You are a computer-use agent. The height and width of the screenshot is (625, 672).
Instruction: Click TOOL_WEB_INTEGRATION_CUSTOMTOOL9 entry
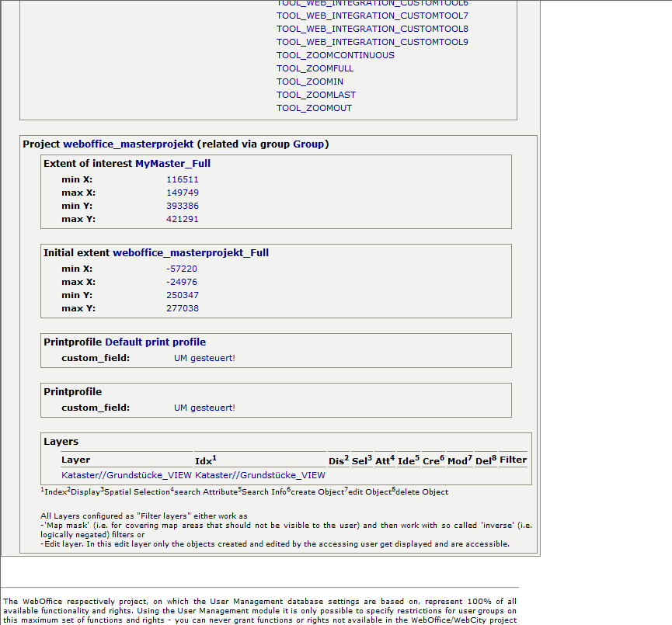[372, 43]
